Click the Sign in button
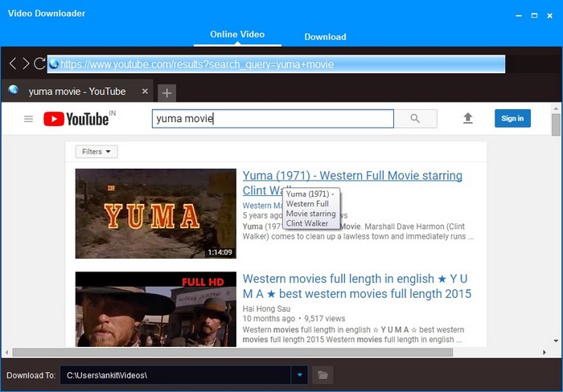The height and width of the screenshot is (392, 563). [x=512, y=119]
